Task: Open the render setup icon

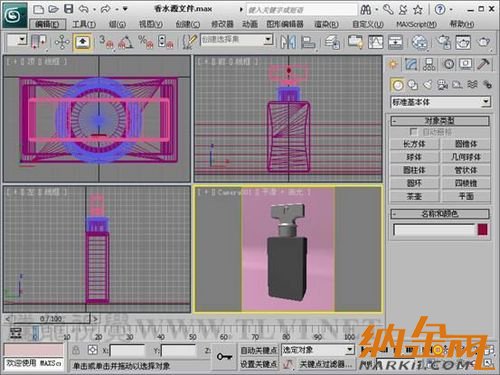Action: click(443, 42)
